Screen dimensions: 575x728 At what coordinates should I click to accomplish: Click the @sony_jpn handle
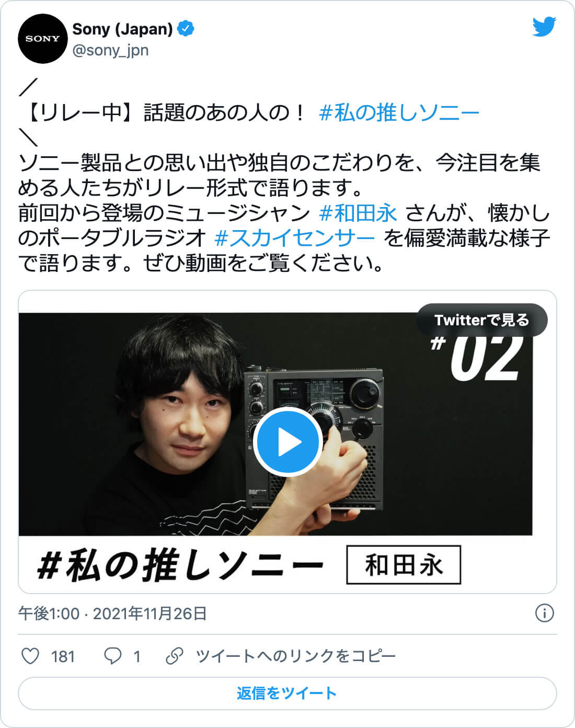coord(110,50)
